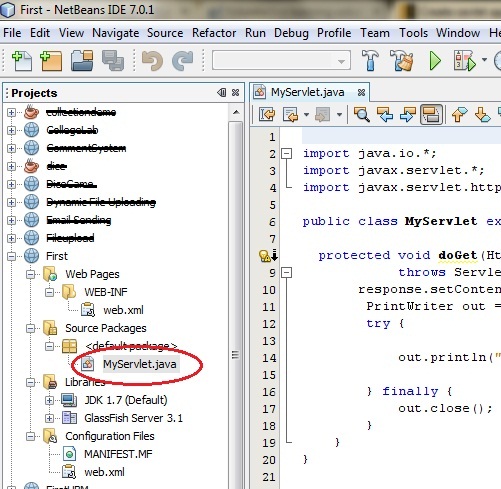Image resolution: width=501 pixels, height=489 pixels.
Task: Find Previous Occurrence in editor
Action: [x=385, y=115]
